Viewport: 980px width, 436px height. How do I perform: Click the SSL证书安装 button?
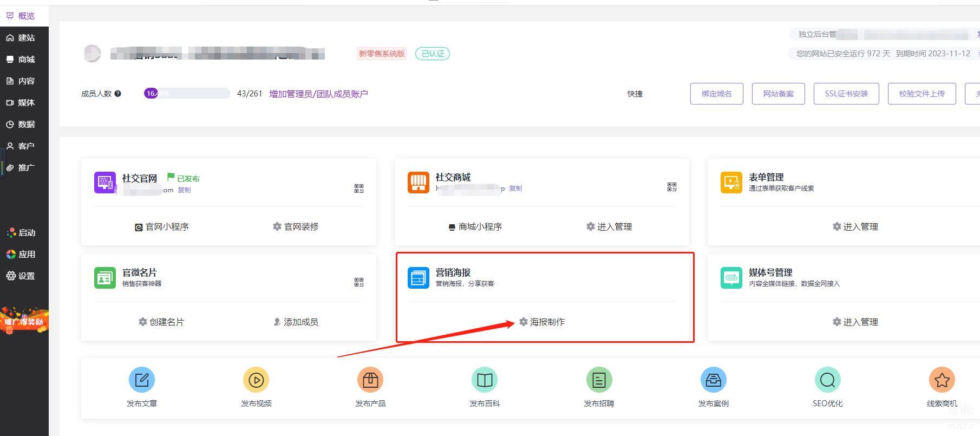[846, 94]
